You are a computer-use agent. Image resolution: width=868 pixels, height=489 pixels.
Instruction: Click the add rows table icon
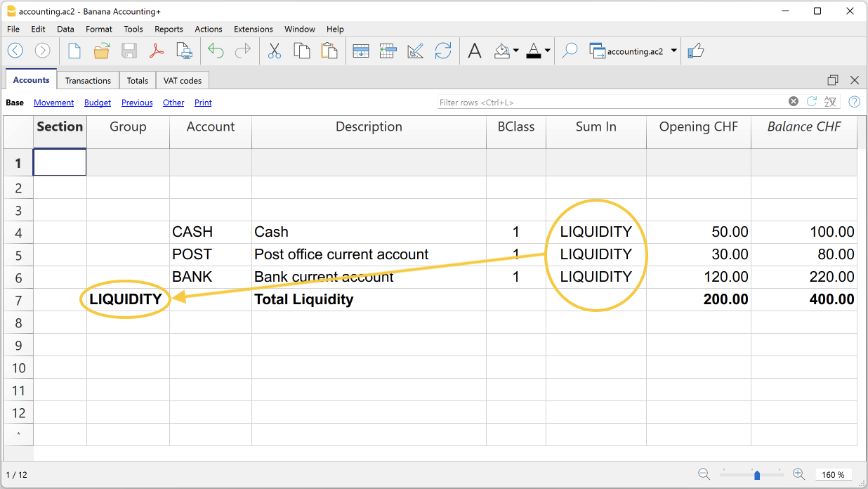[x=361, y=51]
